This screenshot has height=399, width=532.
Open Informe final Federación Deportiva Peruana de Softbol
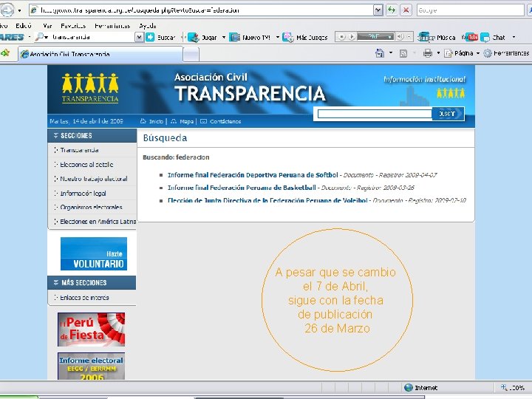[253, 175]
